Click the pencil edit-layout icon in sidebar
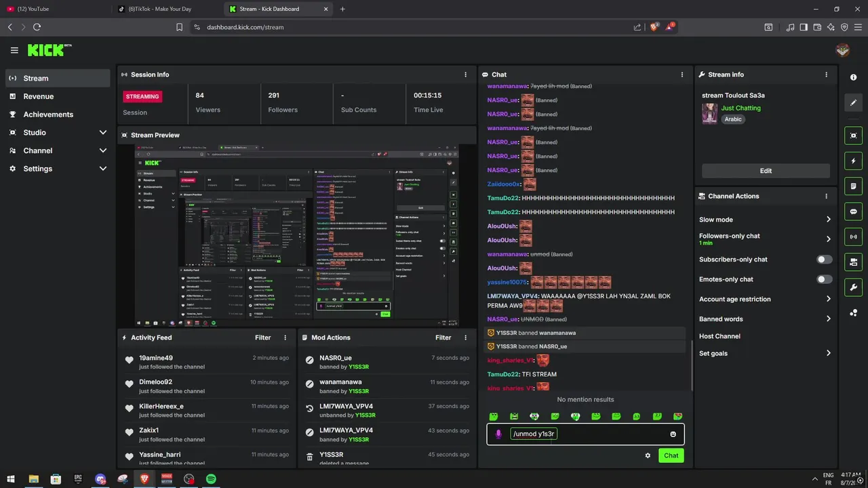Image resolution: width=868 pixels, height=488 pixels. tap(854, 102)
